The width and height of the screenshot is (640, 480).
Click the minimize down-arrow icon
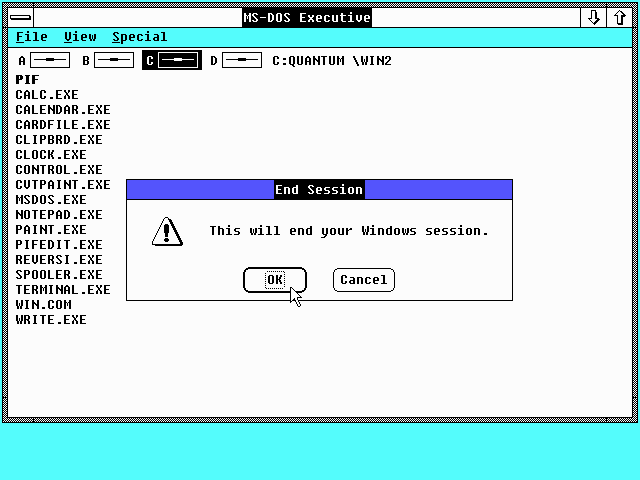(594, 17)
